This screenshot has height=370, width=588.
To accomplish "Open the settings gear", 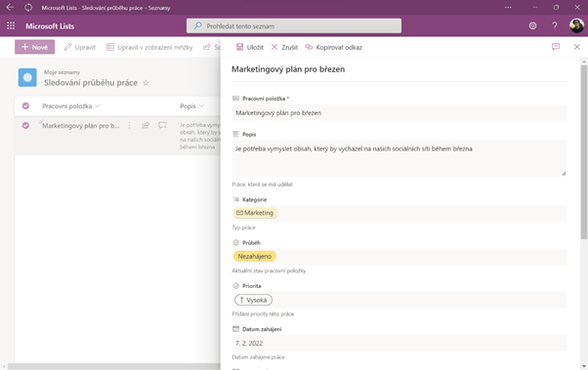I will pos(532,25).
